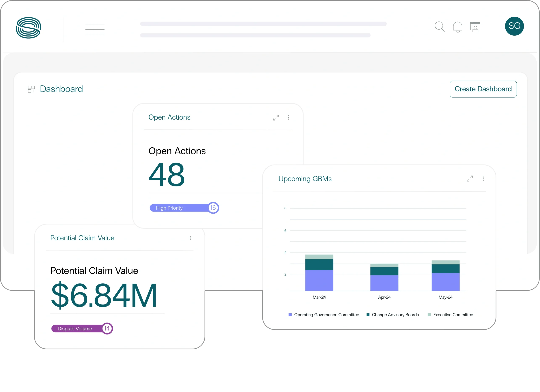Screen dimensions: 540x392
Task: Open Upcoming GBMs three-dot menu
Action: pos(483,179)
